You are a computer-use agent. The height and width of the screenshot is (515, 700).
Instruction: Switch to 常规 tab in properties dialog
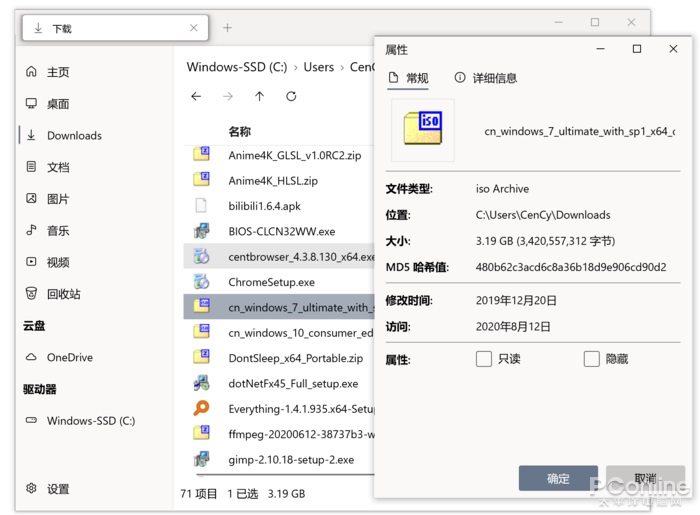pyautogui.click(x=408, y=79)
